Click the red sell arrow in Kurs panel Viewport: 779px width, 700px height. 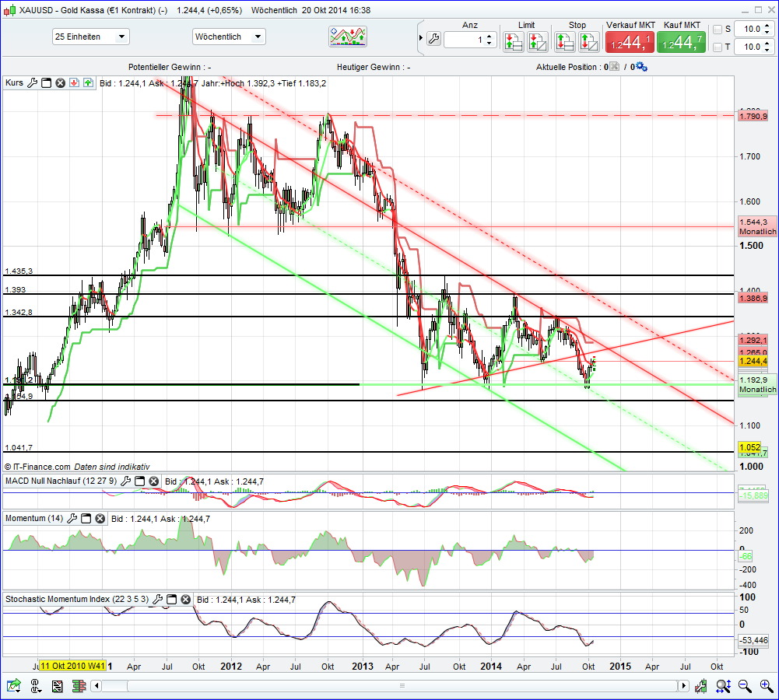point(74,82)
